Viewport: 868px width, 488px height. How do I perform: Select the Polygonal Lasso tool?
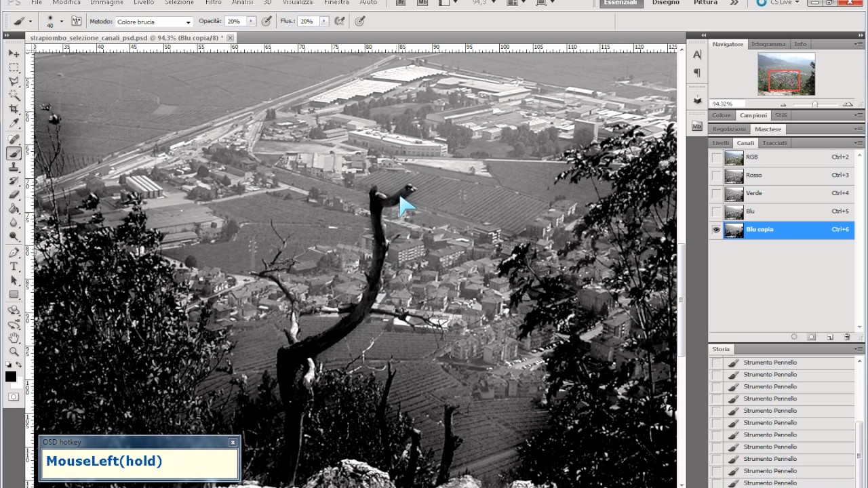tap(14, 81)
